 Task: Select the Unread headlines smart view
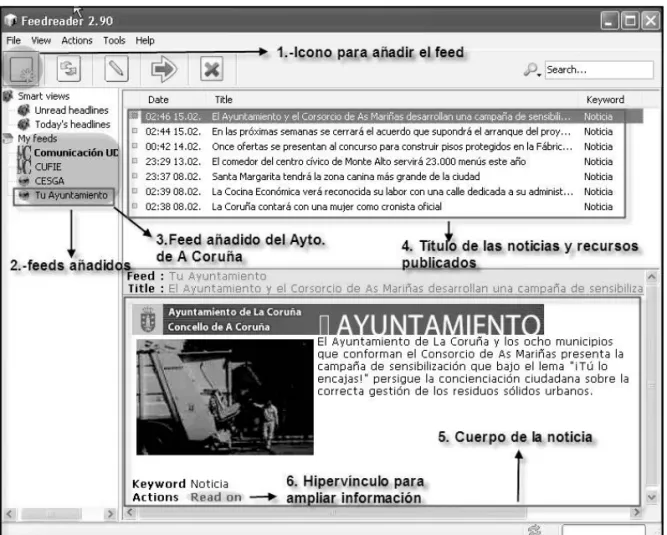pos(71,110)
